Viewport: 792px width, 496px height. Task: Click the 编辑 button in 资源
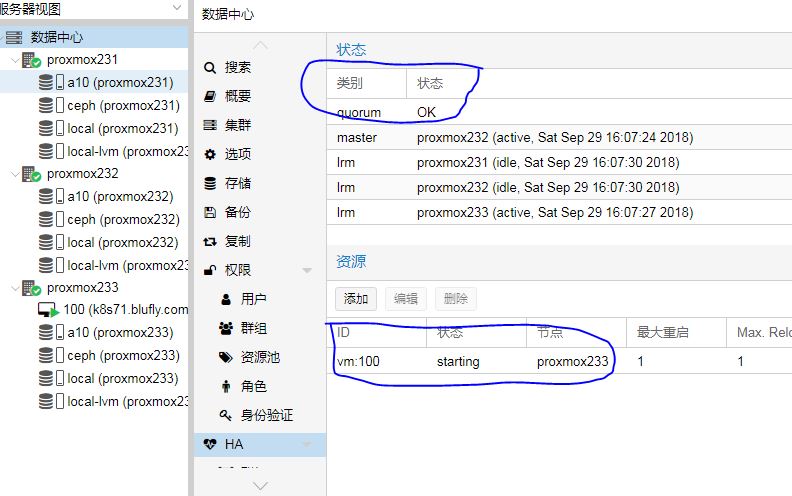coord(406,299)
